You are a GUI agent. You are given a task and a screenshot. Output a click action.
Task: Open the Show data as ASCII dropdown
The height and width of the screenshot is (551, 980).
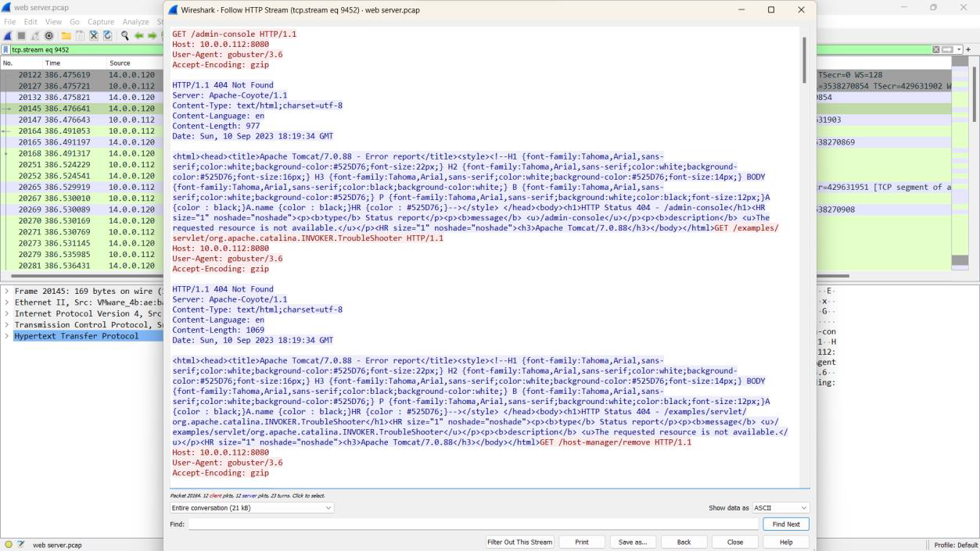pyautogui.click(x=780, y=508)
